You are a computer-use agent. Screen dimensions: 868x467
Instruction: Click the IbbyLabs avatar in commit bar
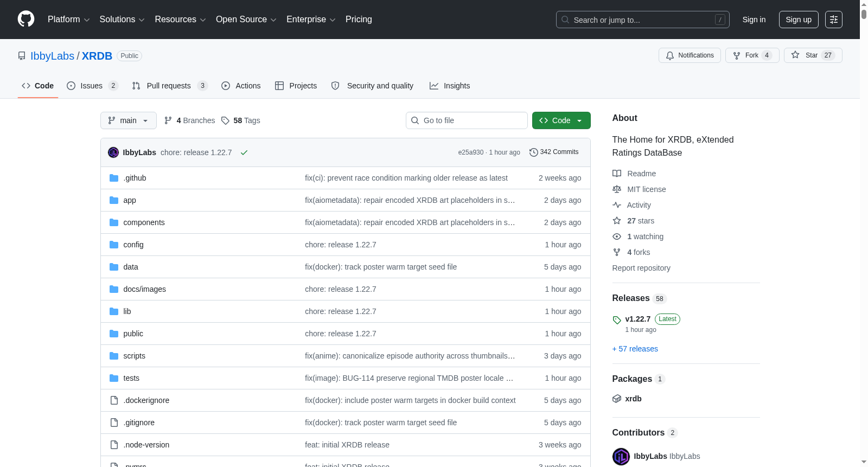[x=113, y=152]
